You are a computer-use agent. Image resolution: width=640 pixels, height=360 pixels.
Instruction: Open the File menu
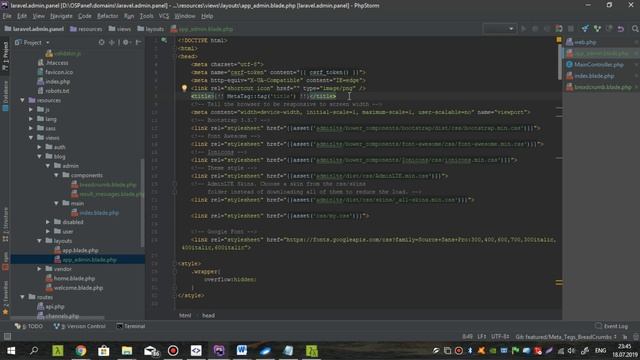point(7,16)
